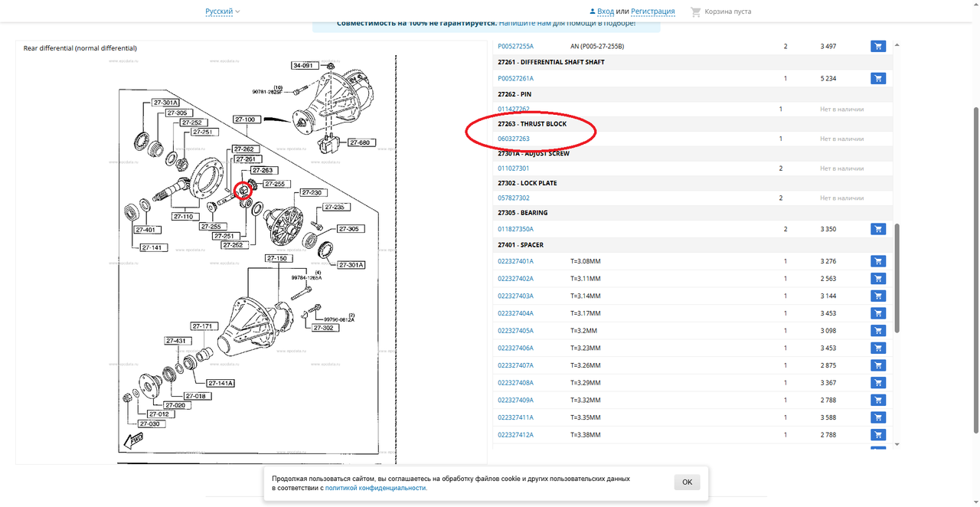Open thrust block part 060327263
Image resolution: width=980 pixels, height=507 pixels.
(x=514, y=139)
